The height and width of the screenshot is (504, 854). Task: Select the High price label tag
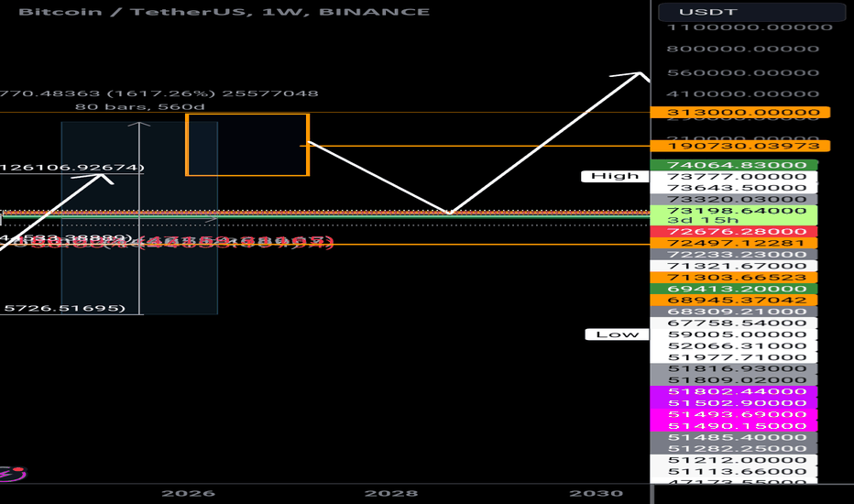tap(615, 176)
